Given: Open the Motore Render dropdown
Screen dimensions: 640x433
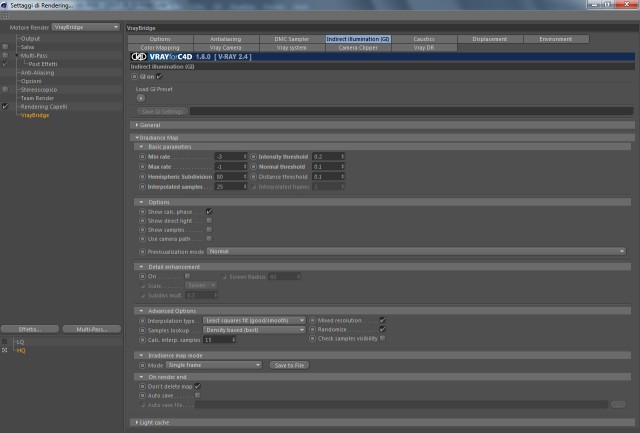Looking at the screenshot, I should pos(86,27).
